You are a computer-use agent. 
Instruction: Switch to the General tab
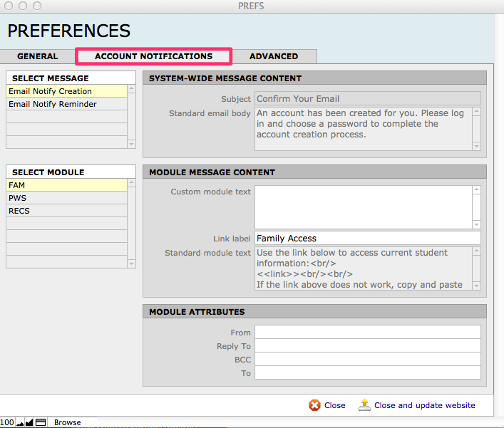pyautogui.click(x=38, y=56)
